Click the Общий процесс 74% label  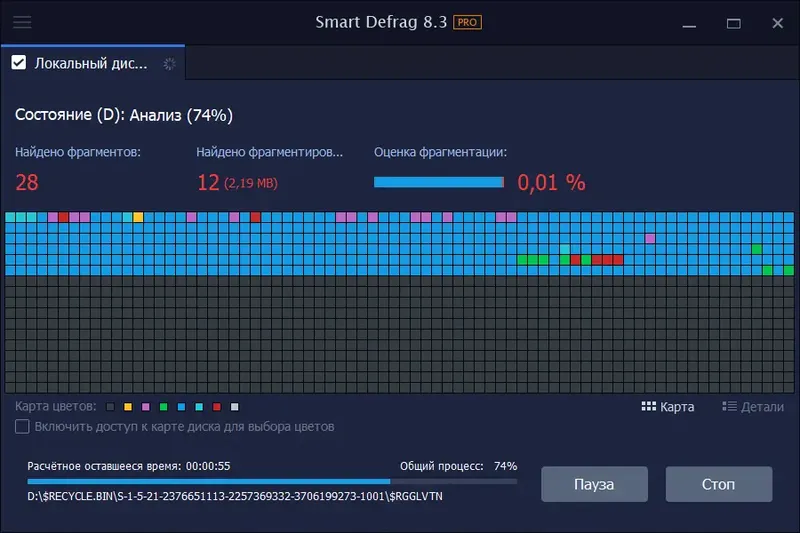point(458,466)
